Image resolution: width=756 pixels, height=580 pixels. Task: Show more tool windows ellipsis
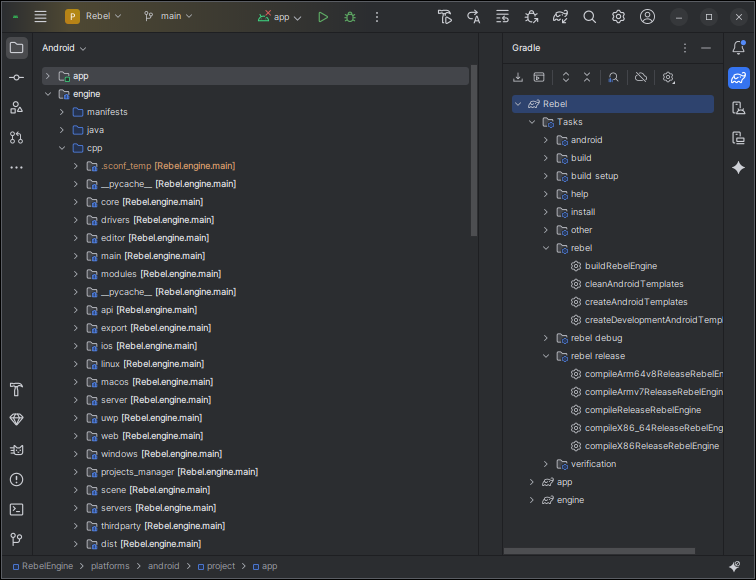point(16,168)
